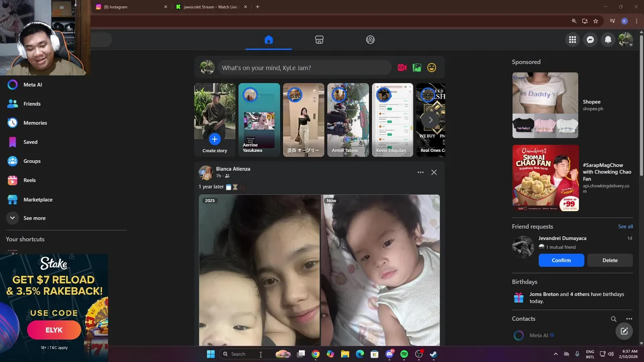This screenshot has width=644, height=362.
Task: Open Steam from taskbar
Action: click(x=433, y=354)
